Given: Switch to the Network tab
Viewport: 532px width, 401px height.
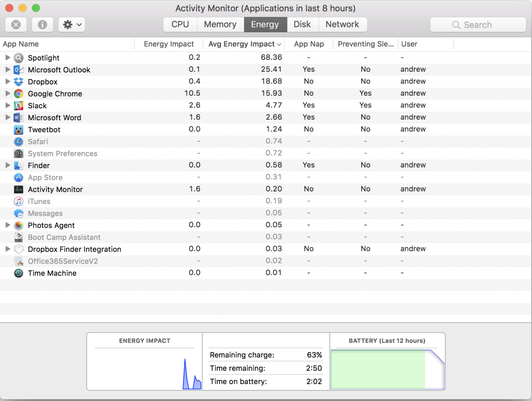Looking at the screenshot, I should [x=342, y=24].
